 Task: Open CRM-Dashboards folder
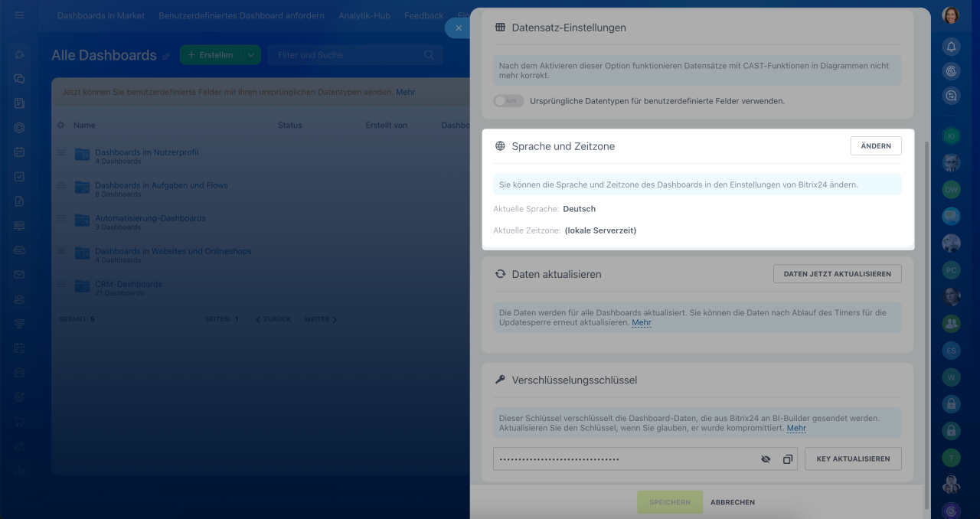pyautogui.click(x=129, y=284)
